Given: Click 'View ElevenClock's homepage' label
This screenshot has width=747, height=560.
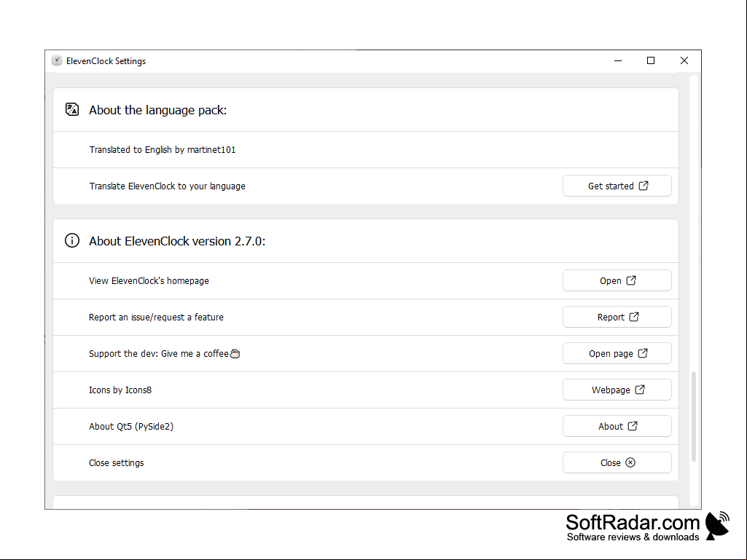Looking at the screenshot, I should click(x=149, y=281).
